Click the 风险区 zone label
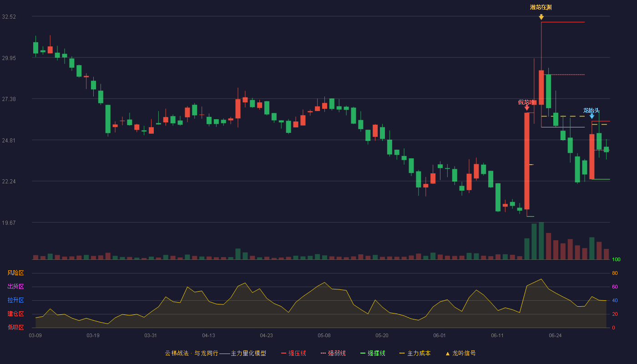Screen dimensions: 637x364 15,273
